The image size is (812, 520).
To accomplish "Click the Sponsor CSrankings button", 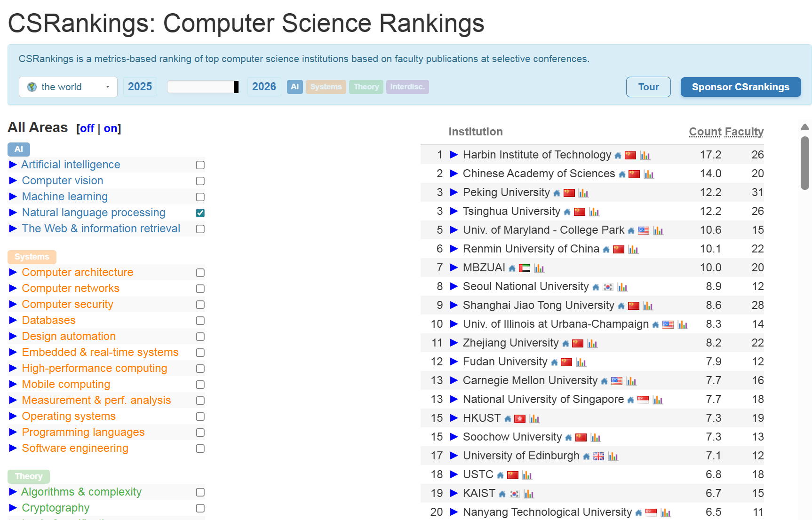I will (x=740, y=87).
